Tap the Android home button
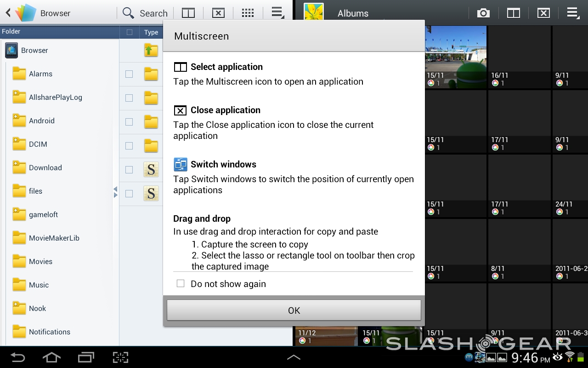This screenshot has height=368, width=588. (51, 357)
